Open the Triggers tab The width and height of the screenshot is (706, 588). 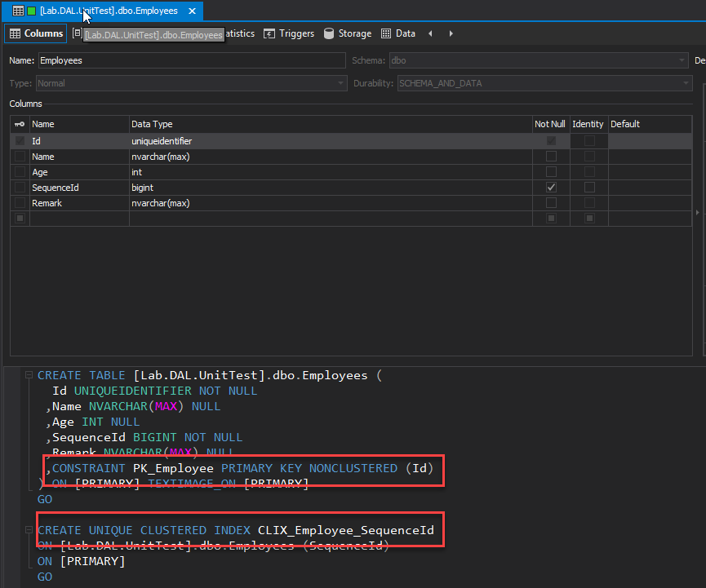coord(289,33)
